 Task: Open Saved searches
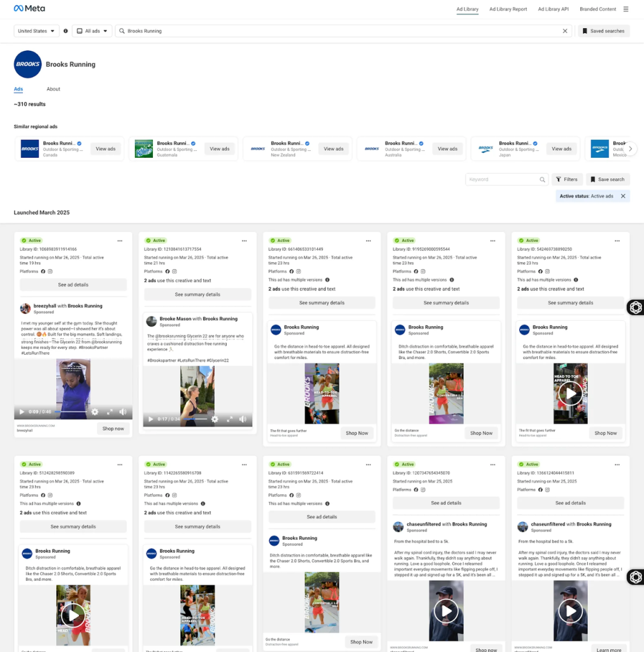[x=604, y=31]
